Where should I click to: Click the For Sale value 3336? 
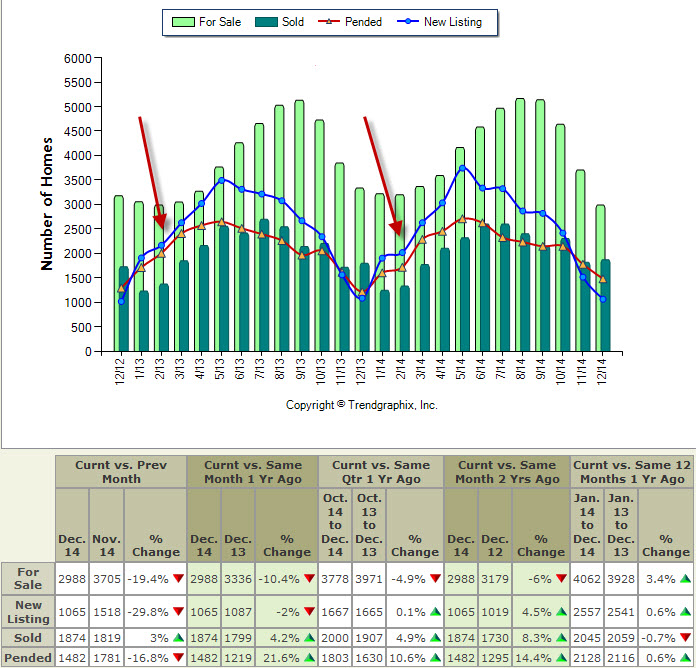238,579
